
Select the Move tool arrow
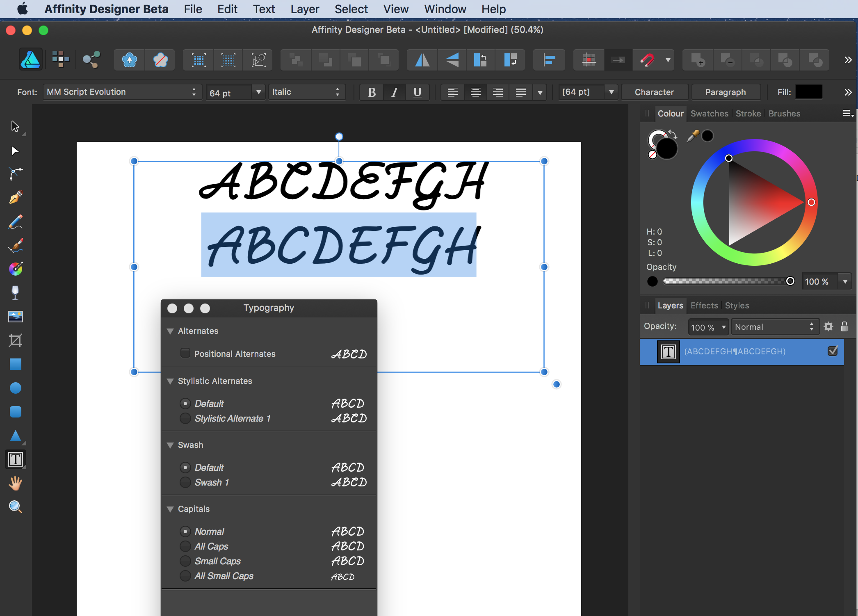pos(15,126)
